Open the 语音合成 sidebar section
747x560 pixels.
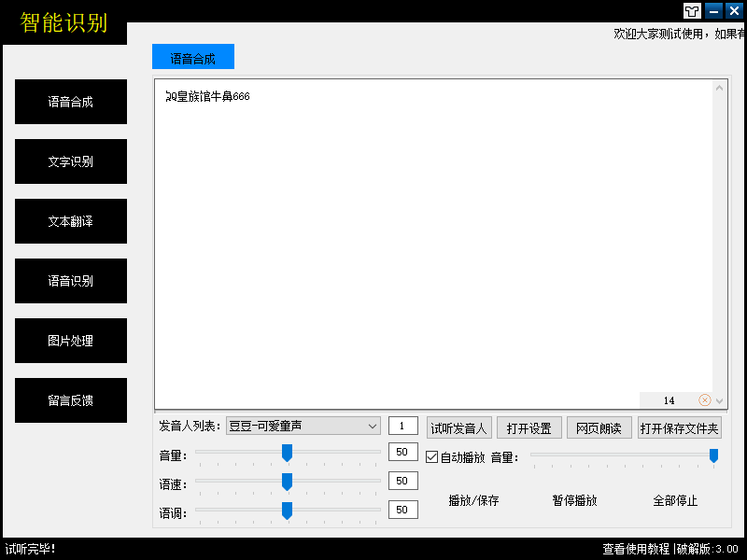pos(71,102)
